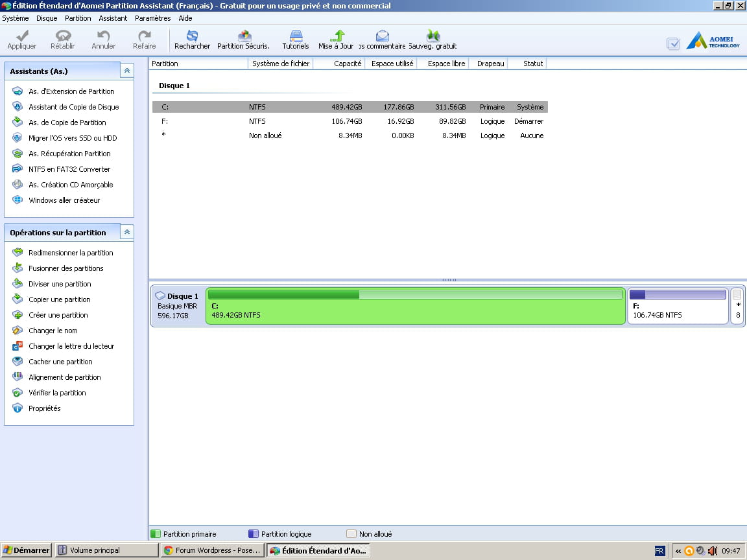The height and width of the screenshot is (560, 747).
Task: Select F: 106.74GB NTFS disk map block
Action: [x=678, y=306]
